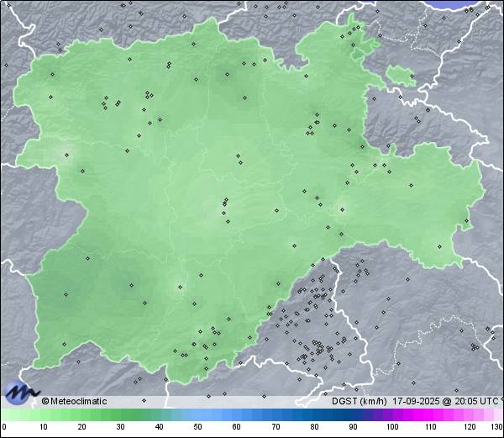504x438 pixels.
Task: Select the scale label 80
Action: point(315,427)
